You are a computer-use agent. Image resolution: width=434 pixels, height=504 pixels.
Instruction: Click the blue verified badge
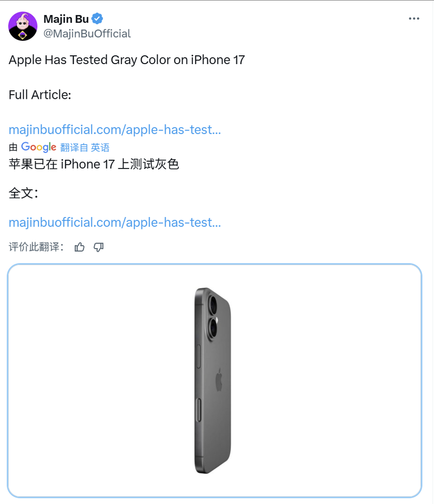97,19
